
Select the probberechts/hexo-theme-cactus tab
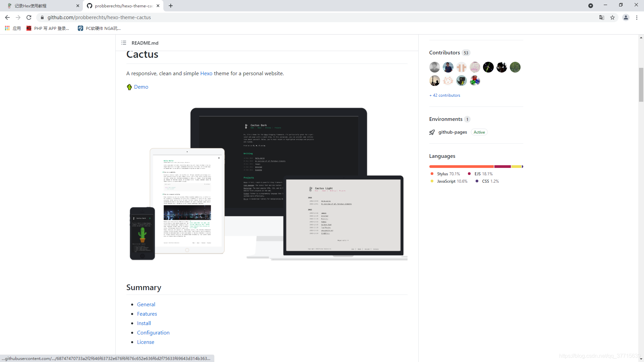click(x=123, y=6)
